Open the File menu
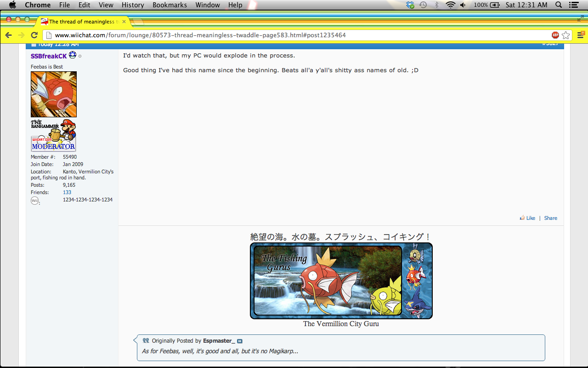 65,5
